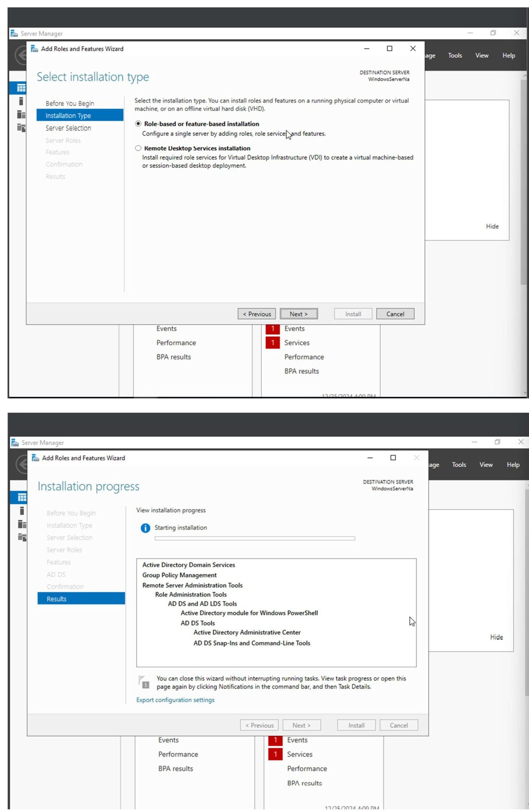Viewport: 529px width, 812px height.
Task: Click red 1 badge next to Events below installation type wizard
Action: [273, 329]
